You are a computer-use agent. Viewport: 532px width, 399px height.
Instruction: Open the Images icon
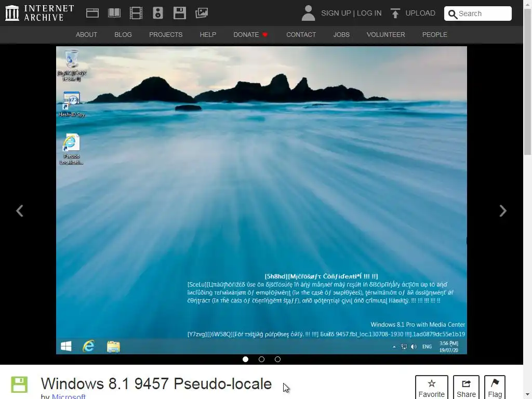(x=202, y=13)
